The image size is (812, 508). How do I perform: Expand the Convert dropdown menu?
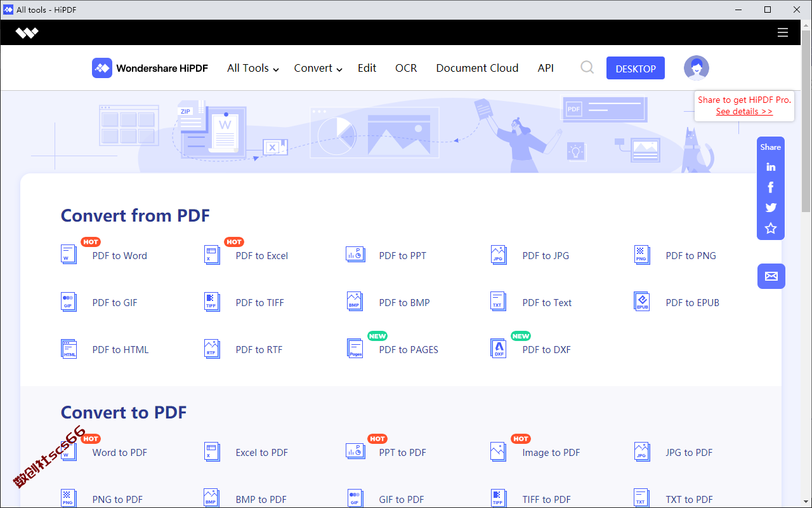tap(318, 68)
